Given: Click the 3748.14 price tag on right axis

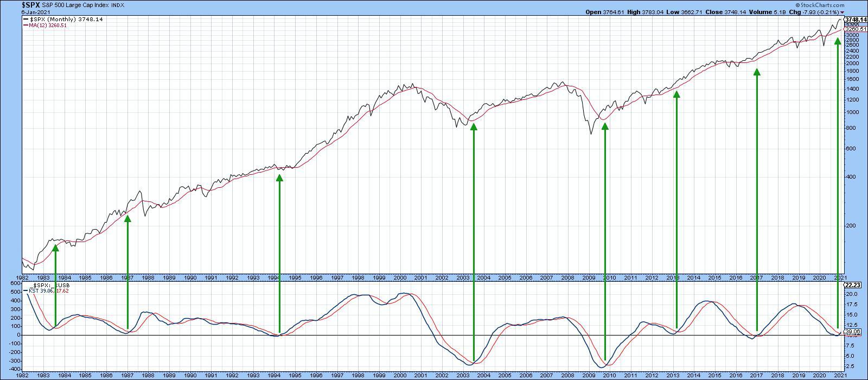Looking at the screenshot, I should point(856,20).
